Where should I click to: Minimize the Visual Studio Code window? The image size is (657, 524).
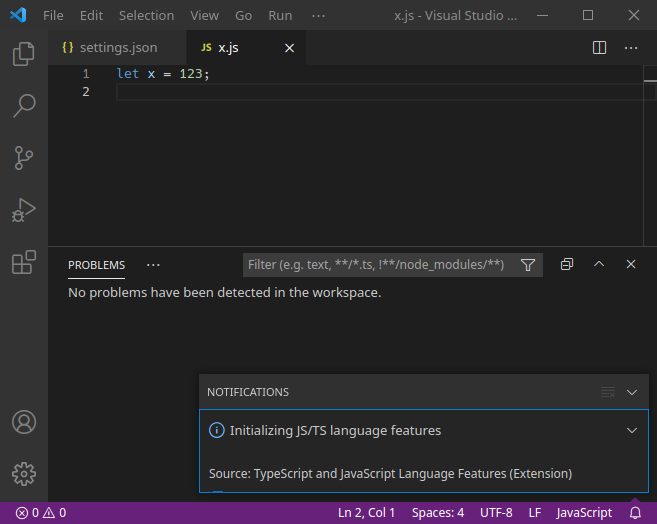click(542, 15)
